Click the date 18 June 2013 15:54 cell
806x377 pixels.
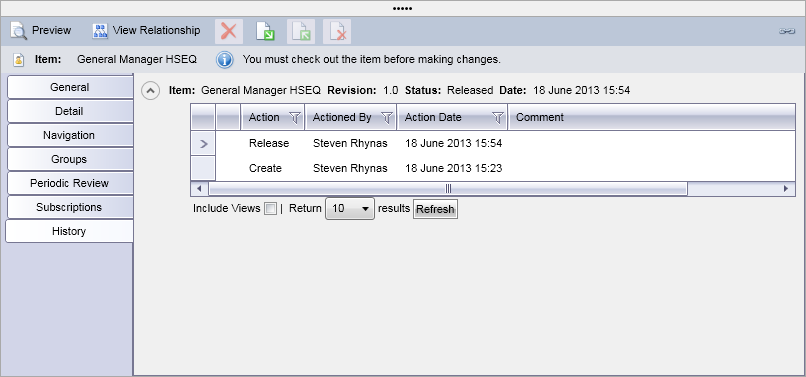[x=453, y=143]
